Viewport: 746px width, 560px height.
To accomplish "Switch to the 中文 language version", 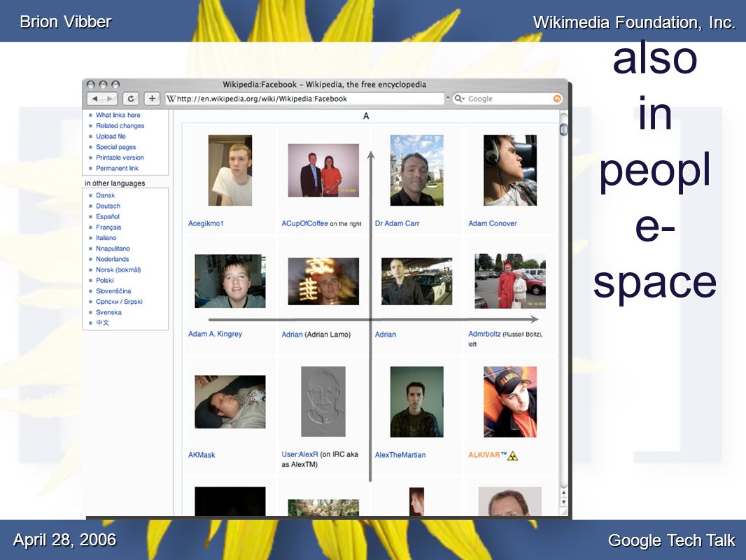I will click(x=102, y=323).
